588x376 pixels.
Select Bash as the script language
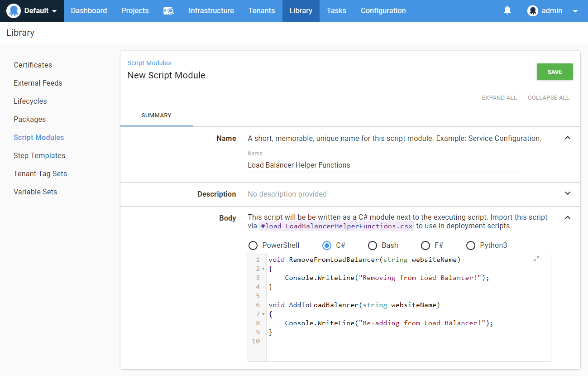point(372,245)
